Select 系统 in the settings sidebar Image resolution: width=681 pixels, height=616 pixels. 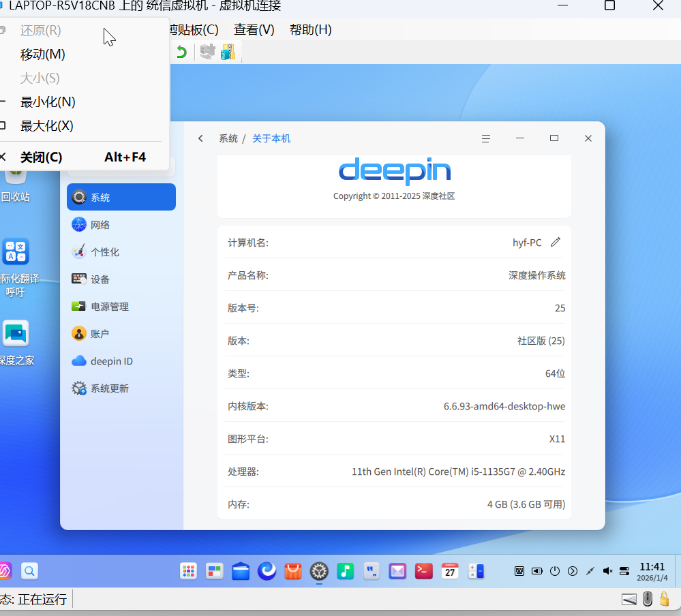[121, 197]
